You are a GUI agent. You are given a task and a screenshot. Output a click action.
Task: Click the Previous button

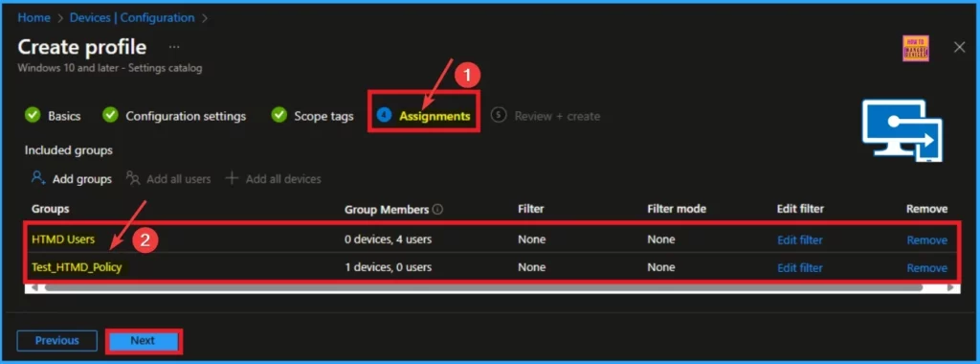[56, 341]
